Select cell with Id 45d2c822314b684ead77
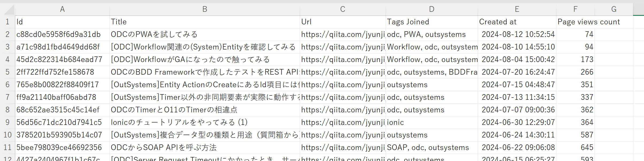644x161 pixels. [x=62, y=60]
